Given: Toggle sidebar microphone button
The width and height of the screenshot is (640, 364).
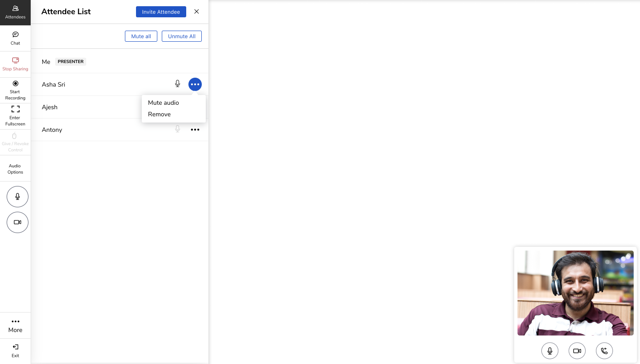Looking at the screenshot, I should (17, 197).
